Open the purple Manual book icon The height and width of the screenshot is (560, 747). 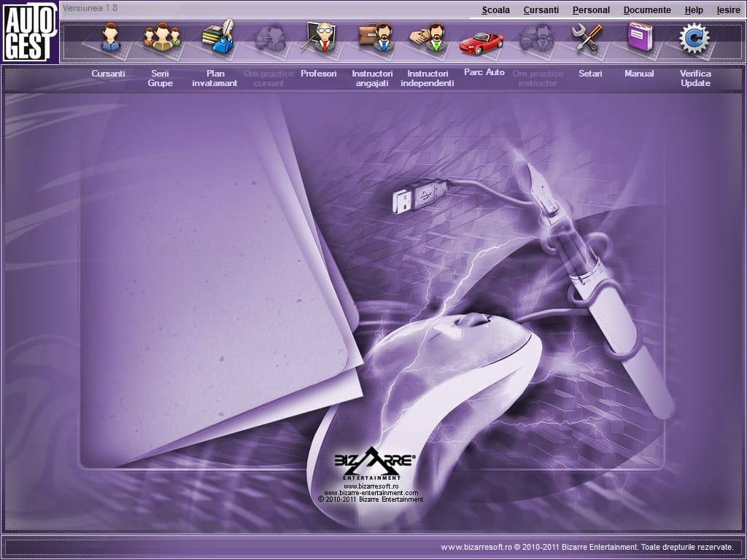tap(640, 37)
